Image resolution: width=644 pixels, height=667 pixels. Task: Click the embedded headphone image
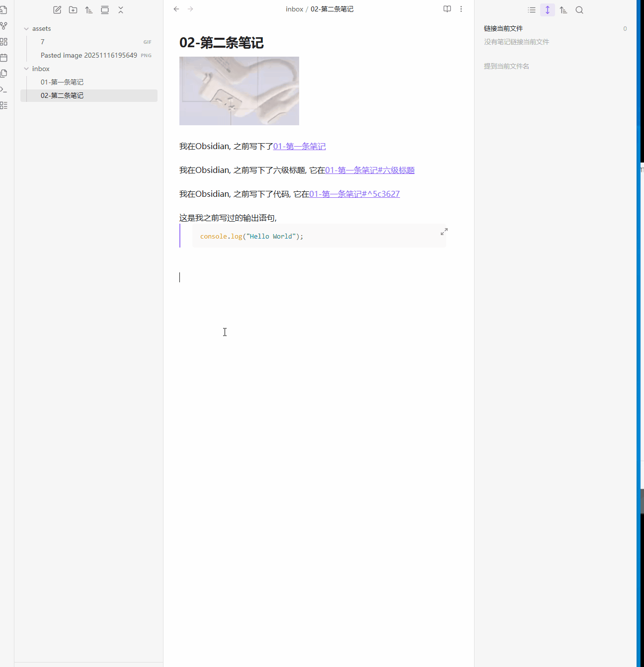click(x=239, y=91)
